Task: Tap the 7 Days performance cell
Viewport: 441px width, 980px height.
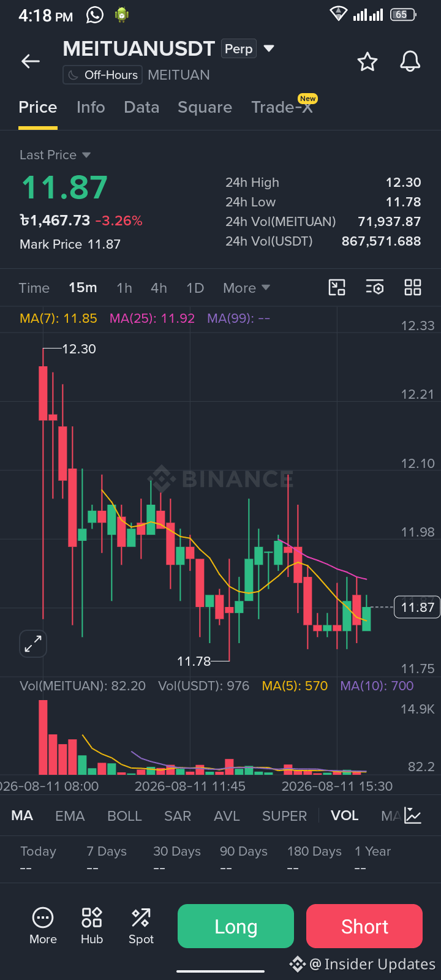Action: point(107,859)
